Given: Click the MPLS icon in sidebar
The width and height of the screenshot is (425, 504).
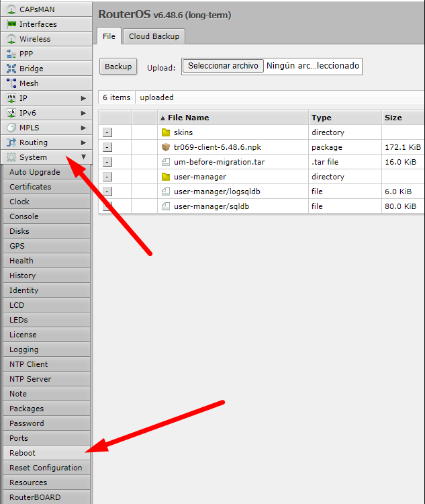Looking at the screenshot, I should tap(11, 128).
